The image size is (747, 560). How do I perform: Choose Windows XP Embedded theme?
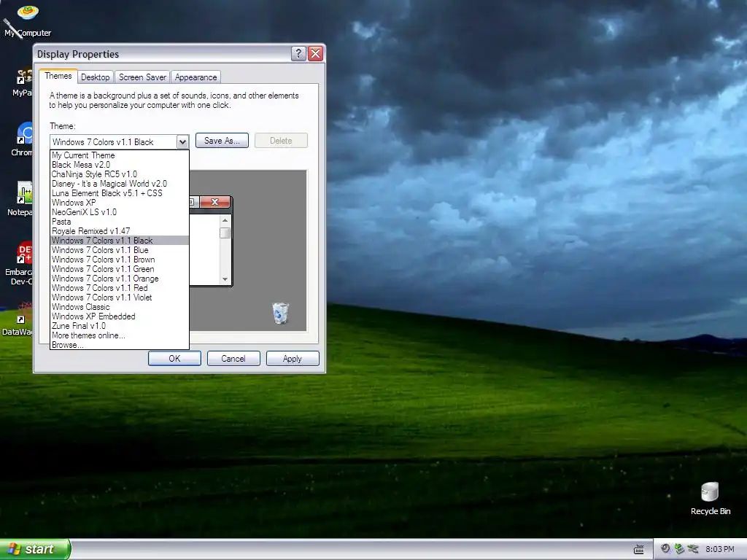coord(120,316)
